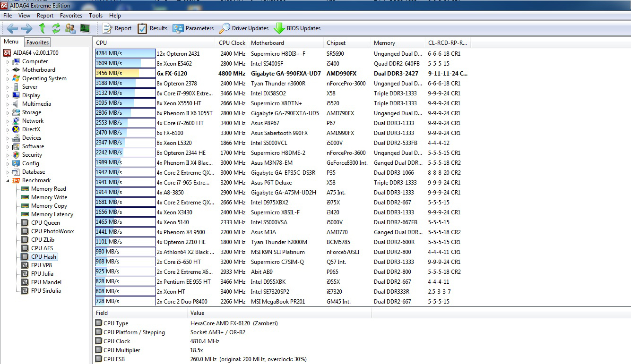Click the CPU Multiplier chip icon
This screenshot has height=364, width=631.
98,350
